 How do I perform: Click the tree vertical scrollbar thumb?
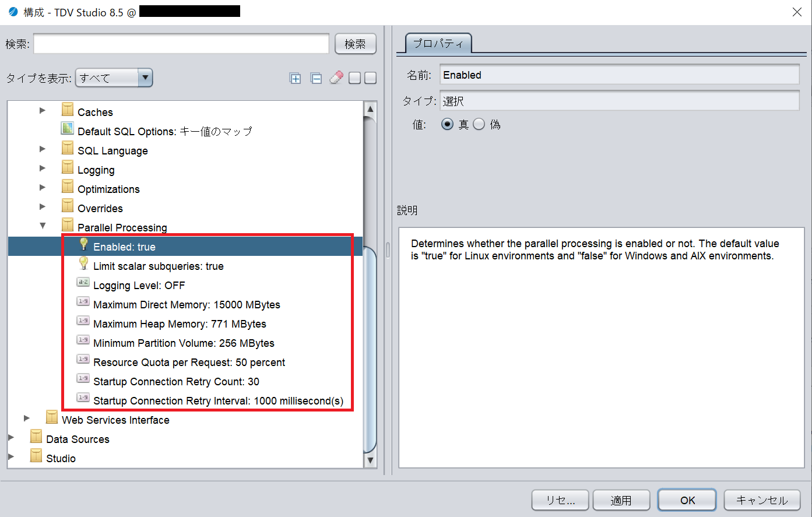point(370,350)
